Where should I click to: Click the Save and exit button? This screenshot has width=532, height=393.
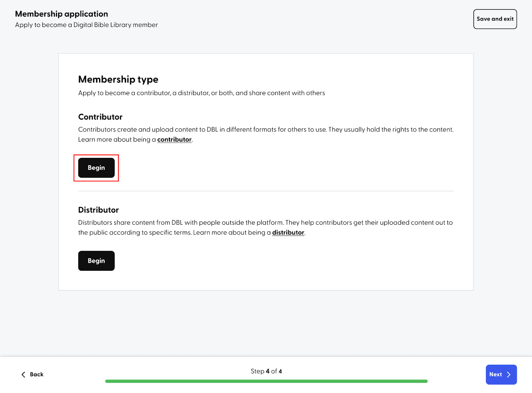click(x=495, y=19)
